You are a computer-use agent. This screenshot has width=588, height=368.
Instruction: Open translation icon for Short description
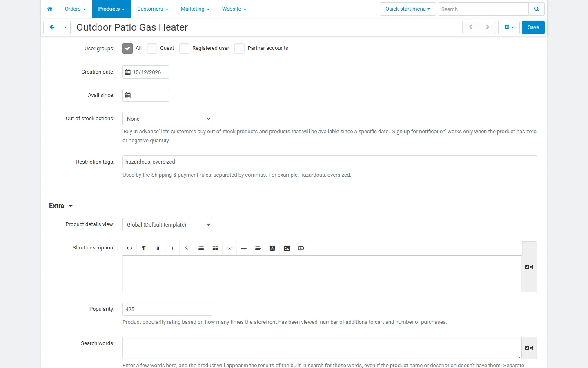click(529, 267)
